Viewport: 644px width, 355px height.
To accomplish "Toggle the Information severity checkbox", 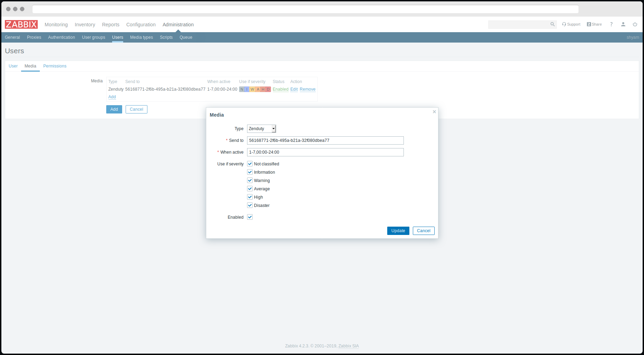I will [x=250, y=172].
